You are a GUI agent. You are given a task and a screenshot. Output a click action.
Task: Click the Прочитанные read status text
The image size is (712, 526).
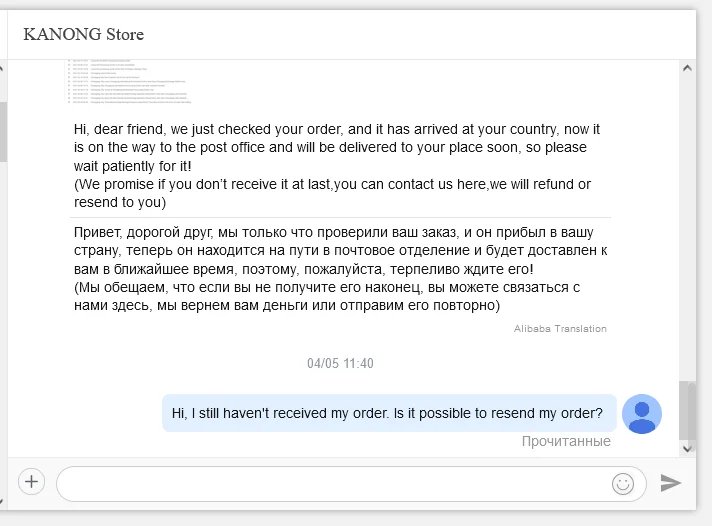[566, 441]
